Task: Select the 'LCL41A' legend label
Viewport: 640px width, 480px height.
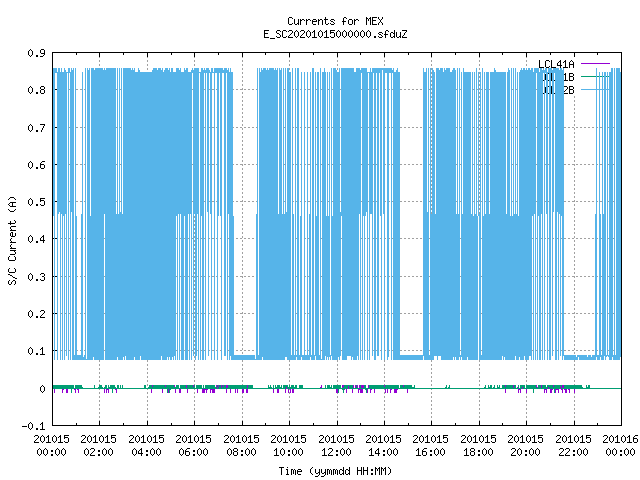Action: click(556, 64)
